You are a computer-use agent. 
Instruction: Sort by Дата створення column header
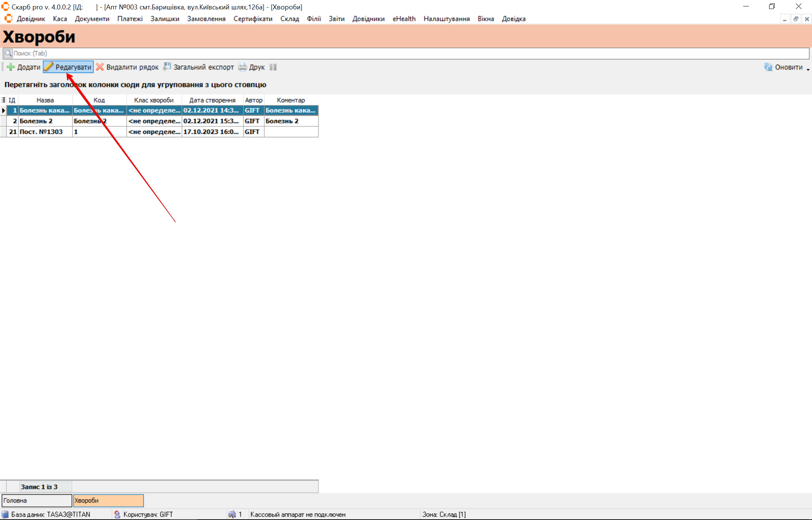(212, 100)
